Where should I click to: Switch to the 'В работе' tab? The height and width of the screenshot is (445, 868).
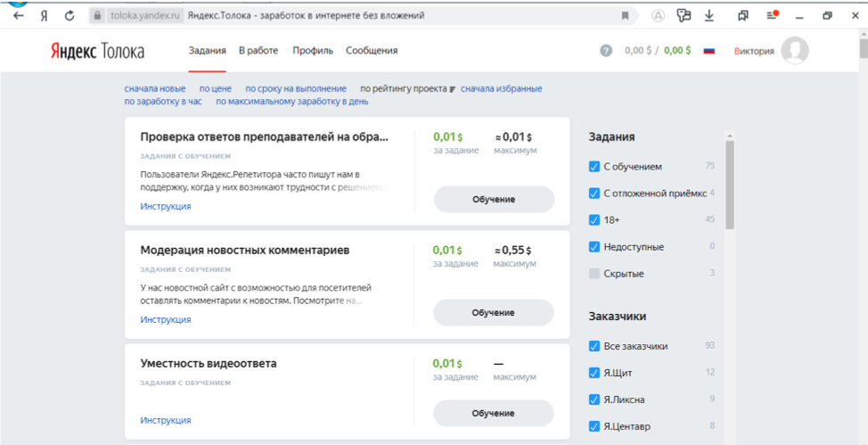click(258, 51)
